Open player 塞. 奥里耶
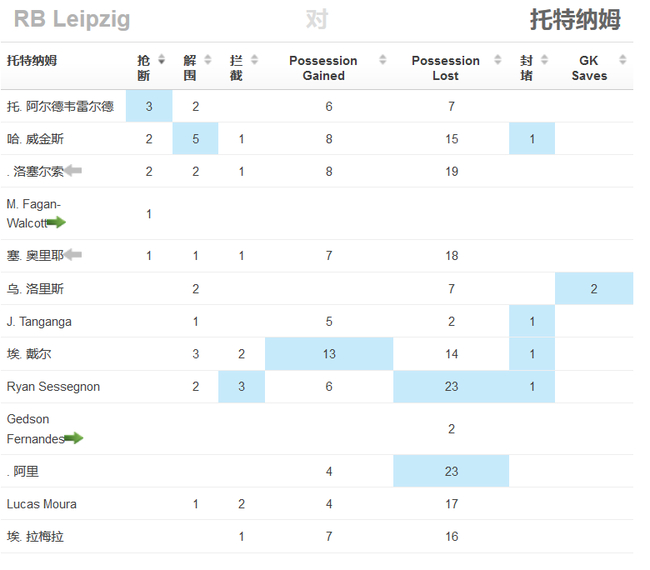 click(x=35, y=255)
